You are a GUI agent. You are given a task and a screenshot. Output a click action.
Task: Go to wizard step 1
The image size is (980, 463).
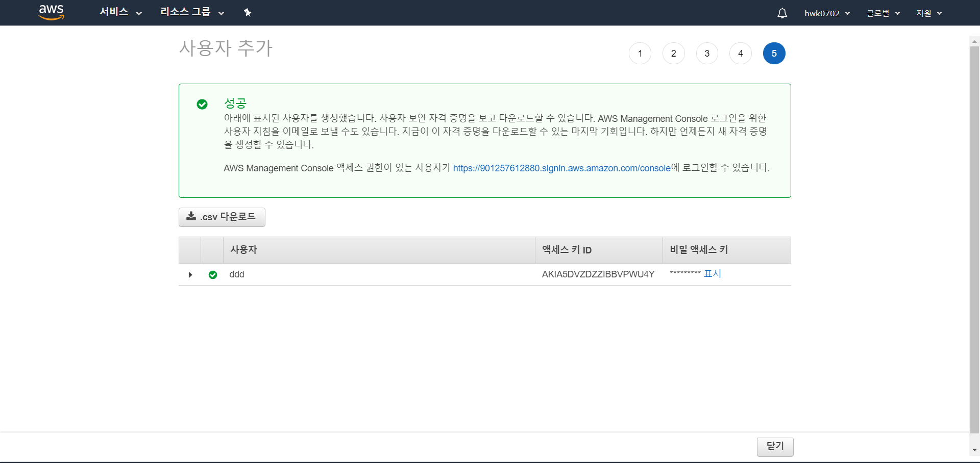(x=640, y=54)
